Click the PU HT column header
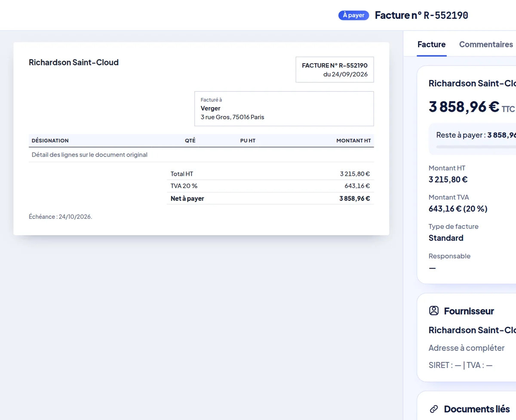The height and width of the screenshot is (420, 516). [248, 141]
